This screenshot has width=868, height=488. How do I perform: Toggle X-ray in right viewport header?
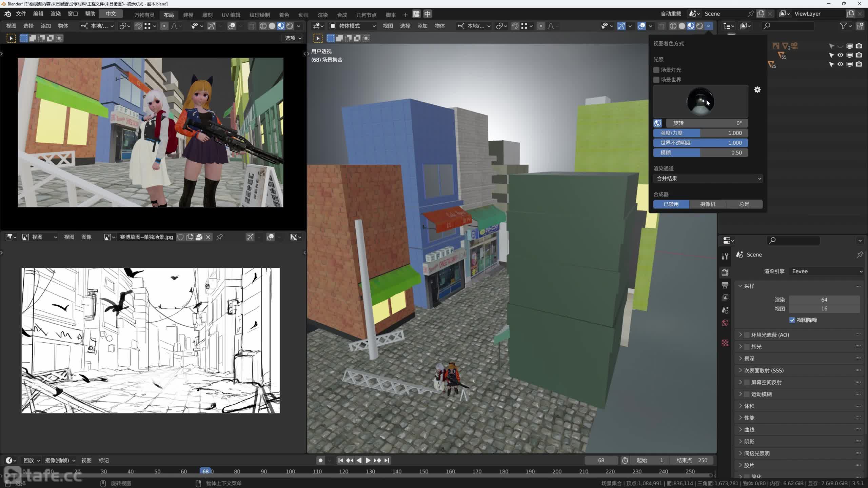point(661,26)
